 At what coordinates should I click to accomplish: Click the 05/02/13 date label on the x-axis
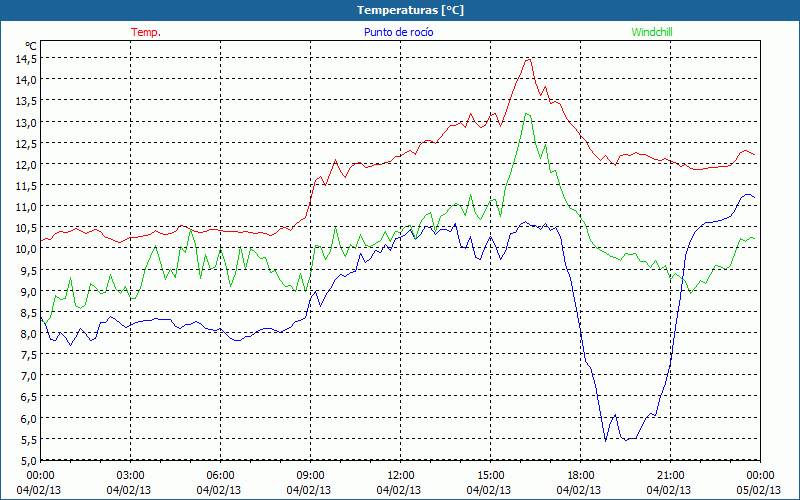pos(759,490)
